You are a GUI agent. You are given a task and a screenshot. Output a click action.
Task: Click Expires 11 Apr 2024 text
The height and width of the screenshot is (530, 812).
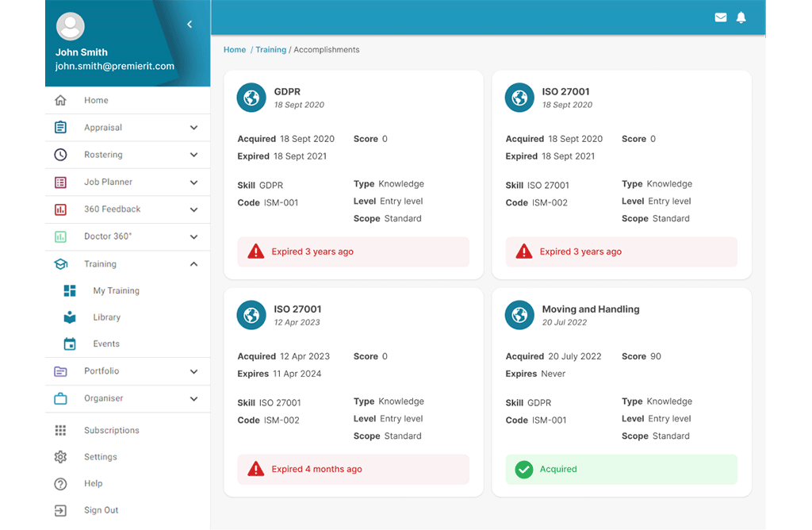point(279,374)
